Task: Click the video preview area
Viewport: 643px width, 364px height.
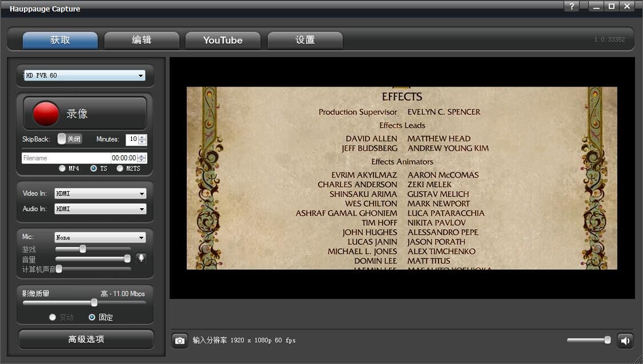Action: [x=402, y=178]
